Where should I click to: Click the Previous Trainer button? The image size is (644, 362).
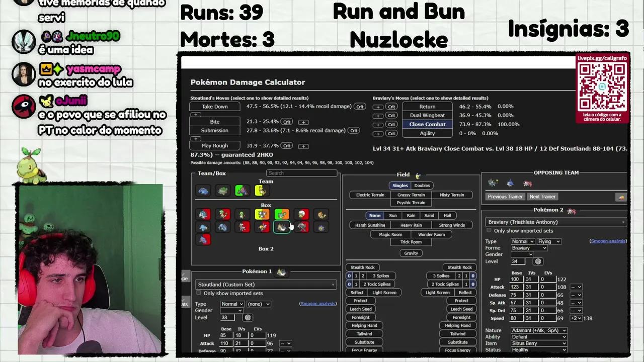click(x=505, y=197)
